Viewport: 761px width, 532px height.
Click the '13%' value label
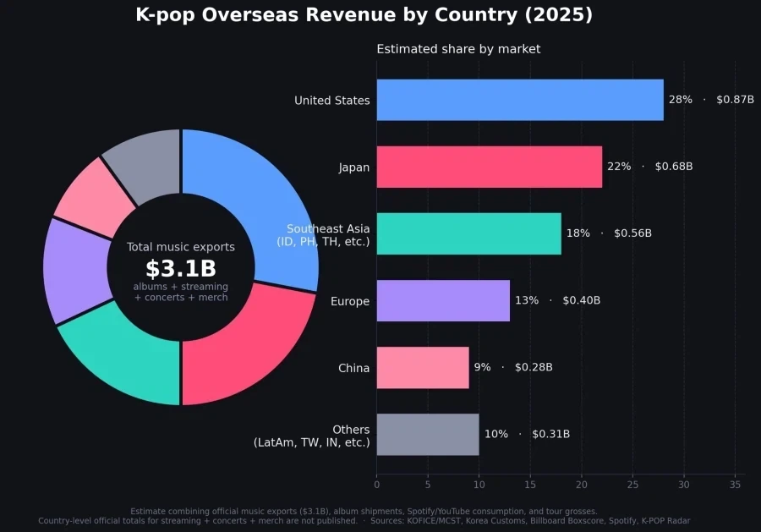[527, 300]
